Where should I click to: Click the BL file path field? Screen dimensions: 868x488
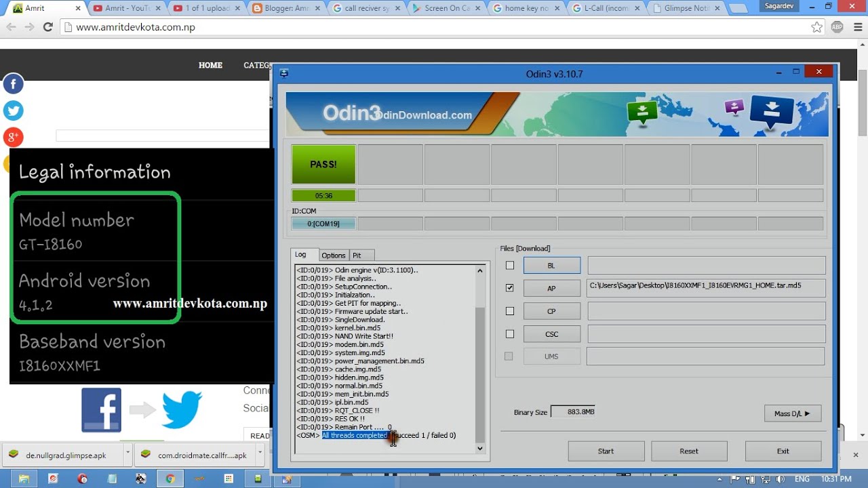706,266
